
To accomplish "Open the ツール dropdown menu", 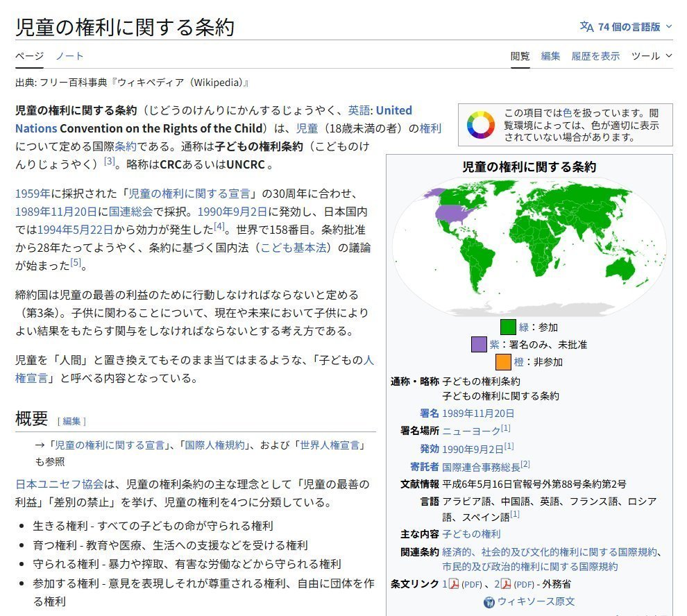I will pyautogui.click(x=652, y=56).
